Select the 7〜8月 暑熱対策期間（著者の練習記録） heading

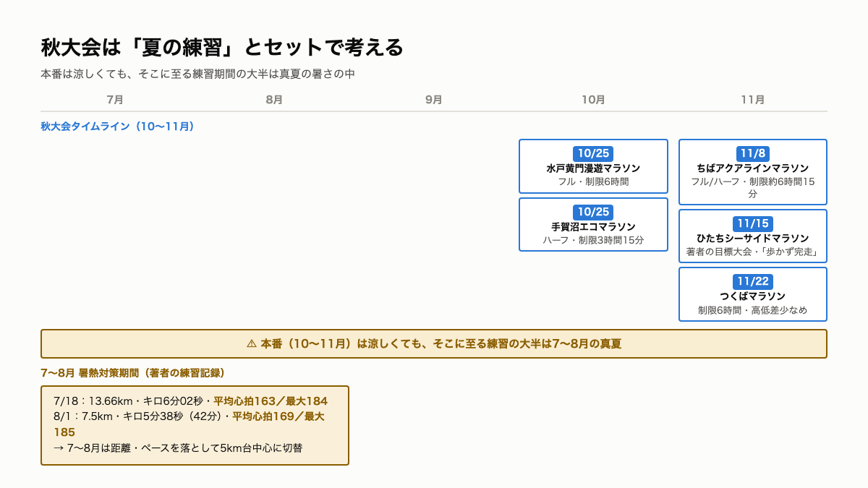[133, 373]
